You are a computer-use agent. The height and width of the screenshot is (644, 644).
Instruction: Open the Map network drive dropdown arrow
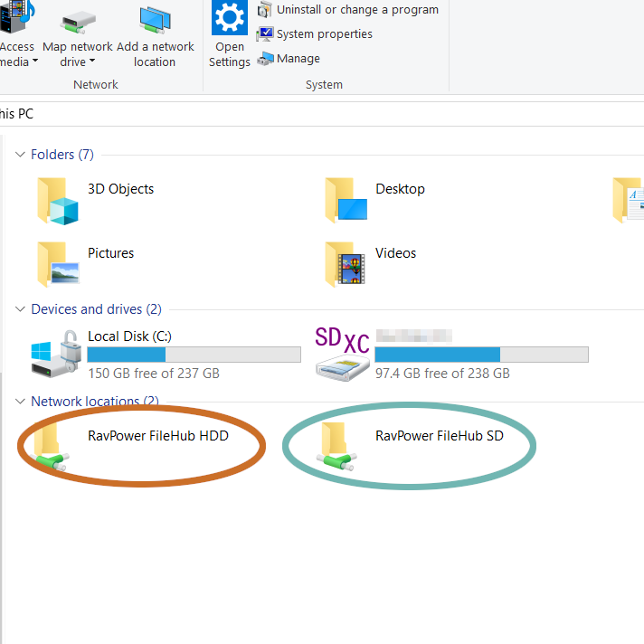(92, 62)
